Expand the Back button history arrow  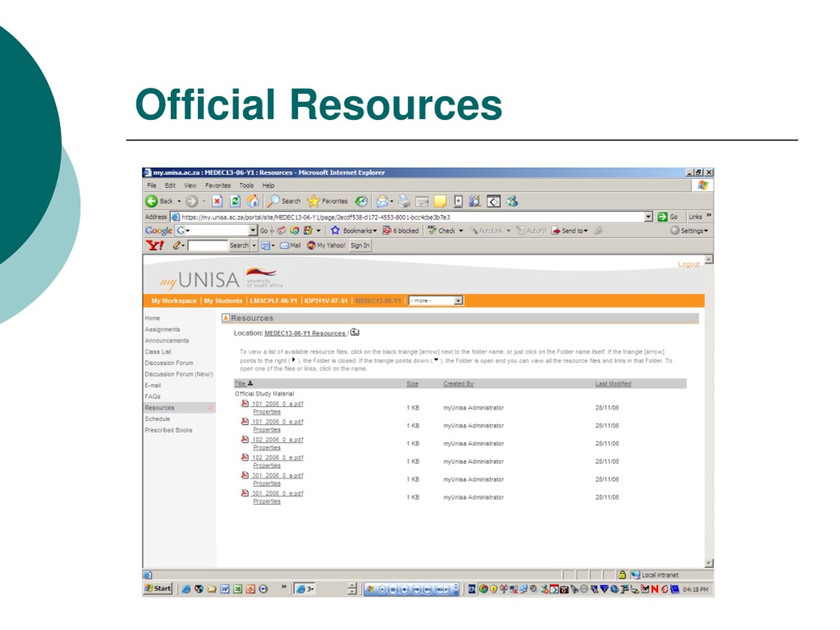179,201
